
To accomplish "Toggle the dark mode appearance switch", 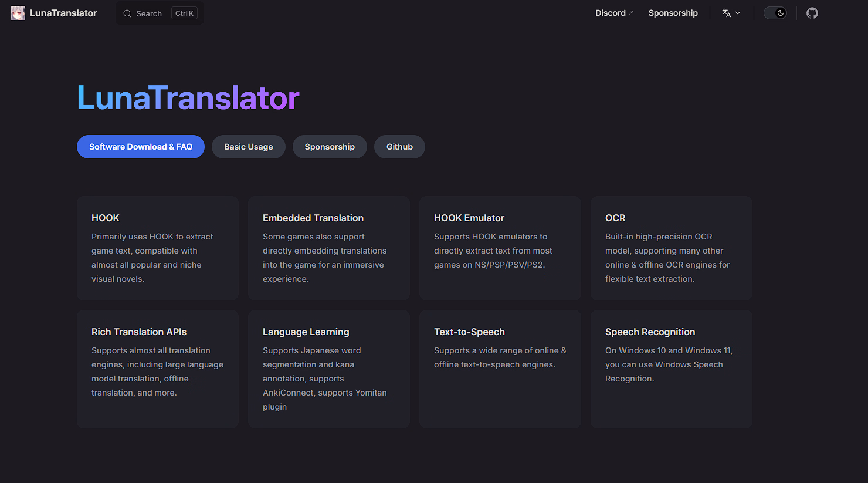I will click(x=775, y=13).
